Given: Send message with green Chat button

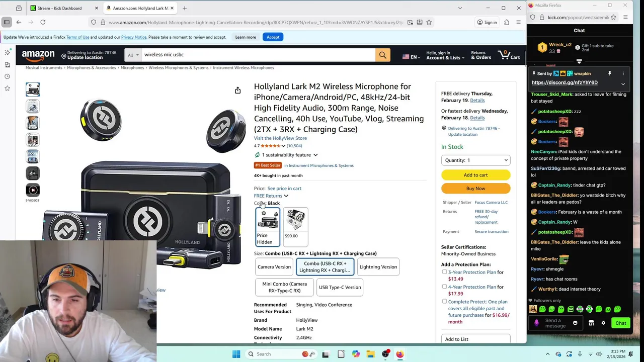Looking at the screenshot, I should coord(620,323).
